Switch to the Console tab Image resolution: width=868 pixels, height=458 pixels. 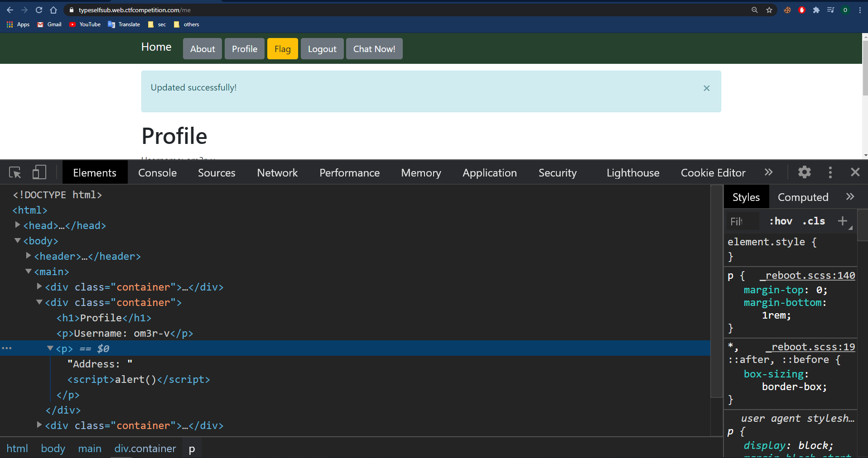157,172
